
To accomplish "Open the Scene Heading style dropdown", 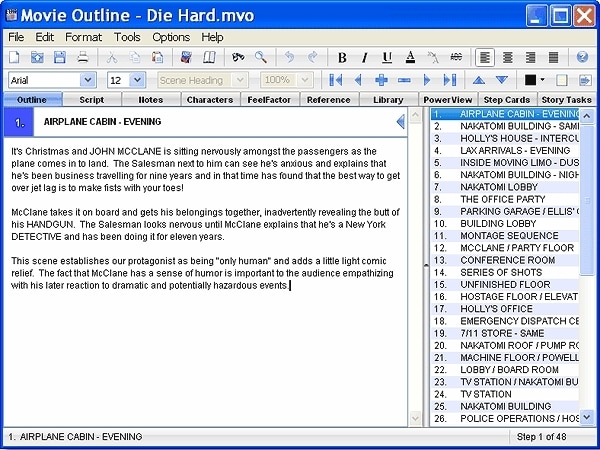I will [240, 80].
